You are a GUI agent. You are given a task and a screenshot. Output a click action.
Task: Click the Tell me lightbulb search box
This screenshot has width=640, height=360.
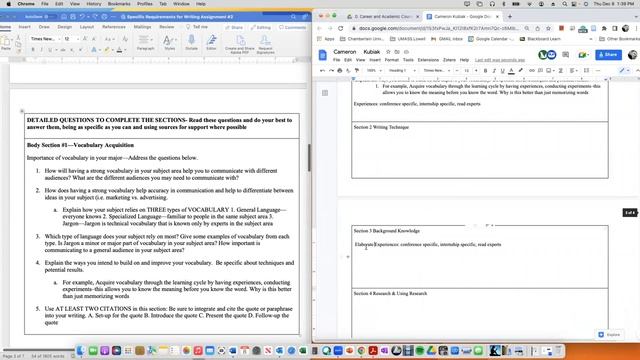pyautogui.click(x=197, y=27)
